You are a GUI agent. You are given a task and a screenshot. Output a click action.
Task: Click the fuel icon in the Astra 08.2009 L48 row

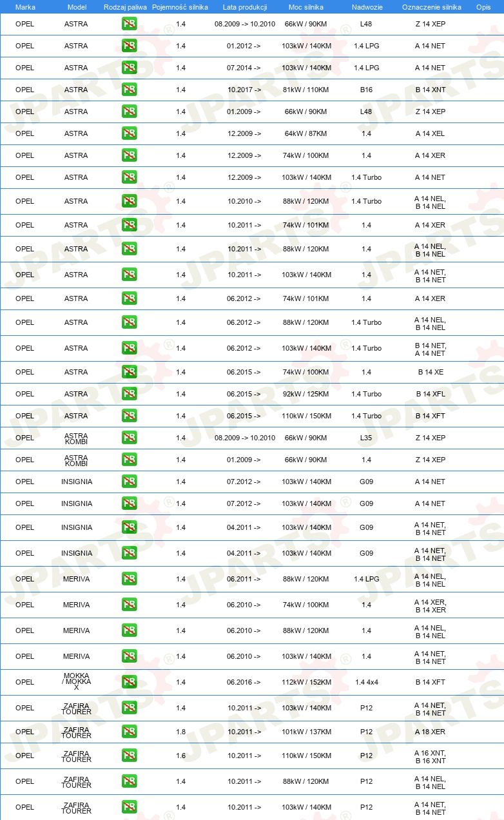[129, 24]
